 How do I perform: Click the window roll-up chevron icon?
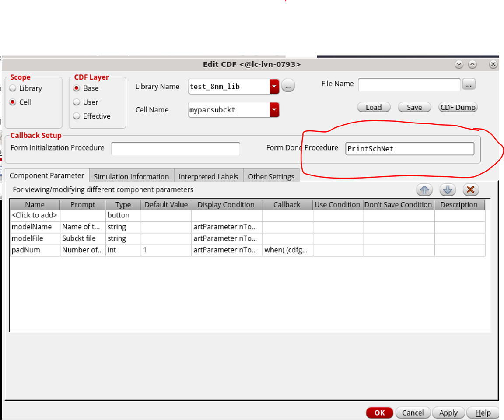click(x=472, y=64)
